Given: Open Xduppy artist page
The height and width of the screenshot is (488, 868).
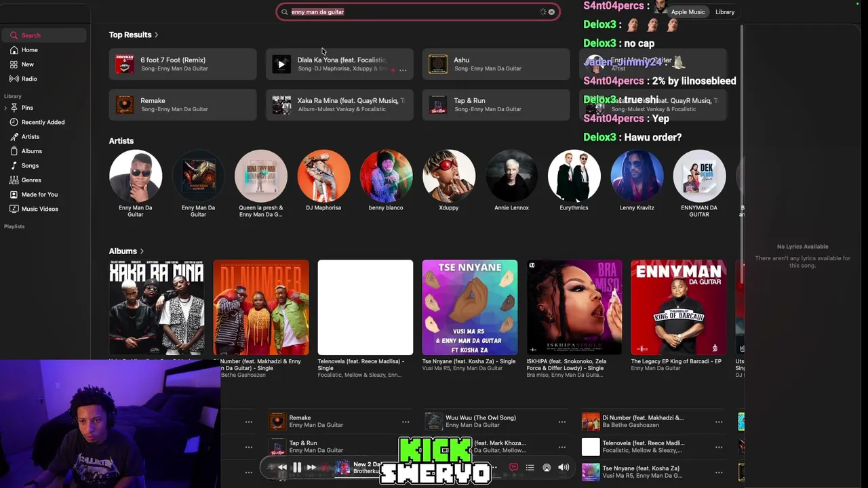Looking at the screenshot, I should point(449,176).
